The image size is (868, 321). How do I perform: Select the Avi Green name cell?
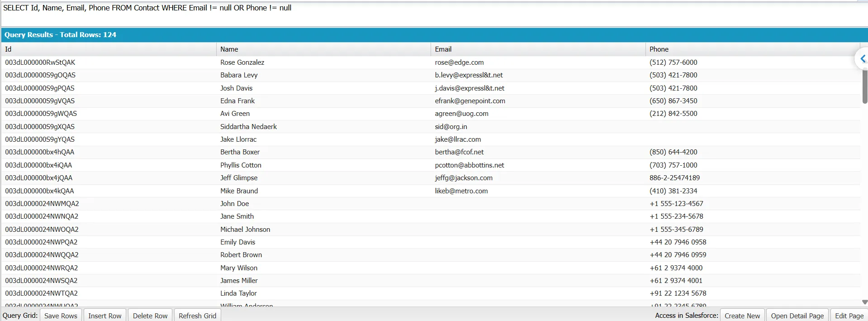(x=323, y=114)
